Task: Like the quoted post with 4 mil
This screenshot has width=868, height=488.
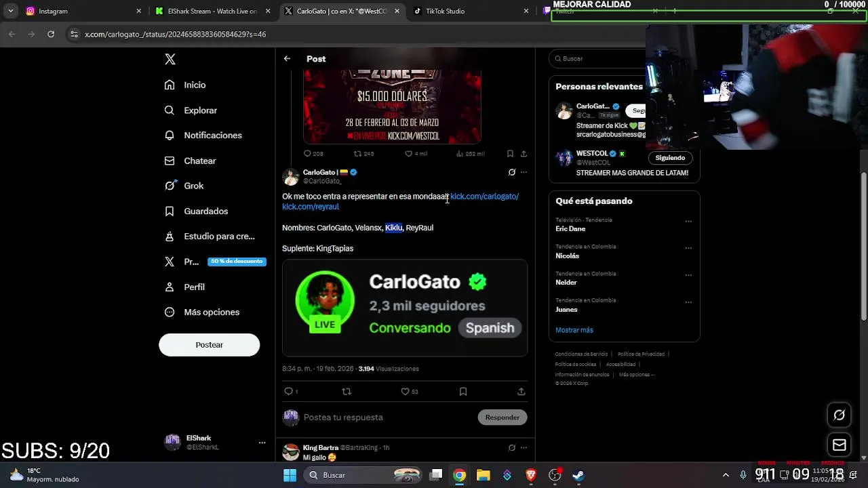Action: [416, 154]
